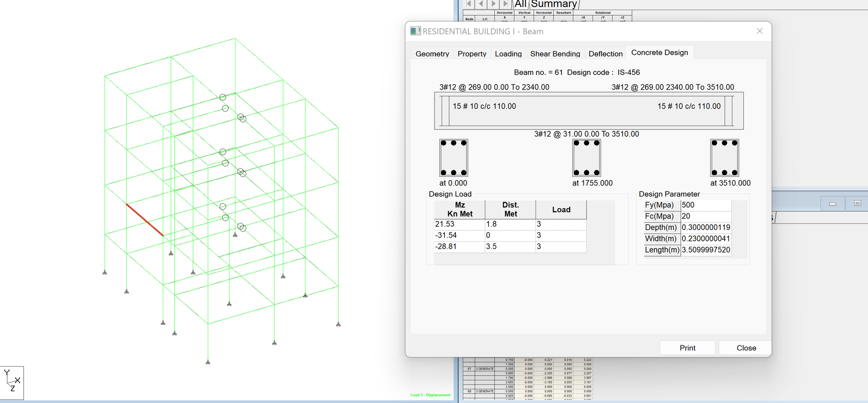This screenshot has width=868, height=403.
Task: Click the Length(m) value 3.5099997520
Action: (706, 250)
